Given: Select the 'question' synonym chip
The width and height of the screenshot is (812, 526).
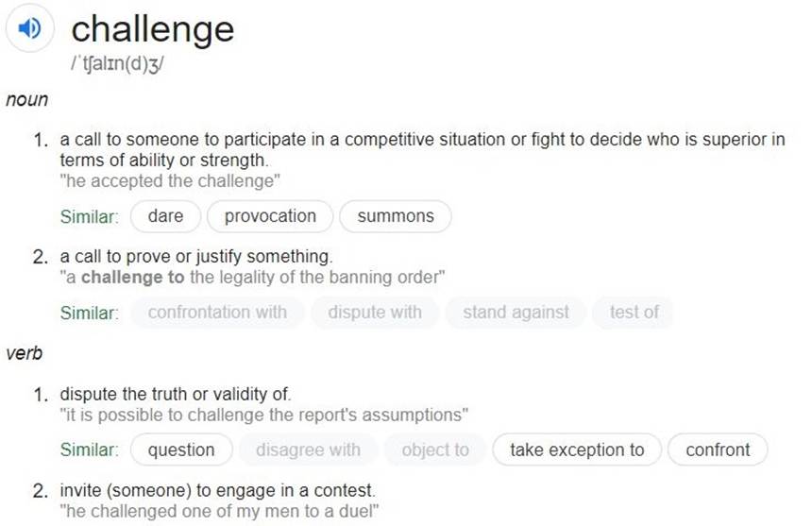Looking at the screenshot, I should (181, 450).
